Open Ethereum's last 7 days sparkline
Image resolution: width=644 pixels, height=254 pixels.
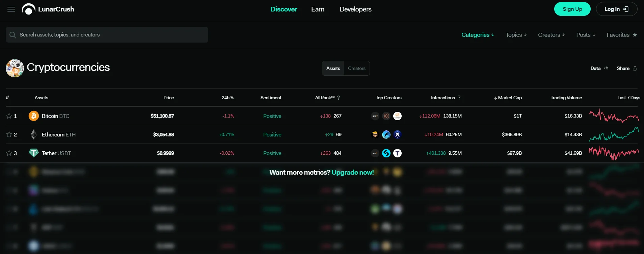point(614,134)
